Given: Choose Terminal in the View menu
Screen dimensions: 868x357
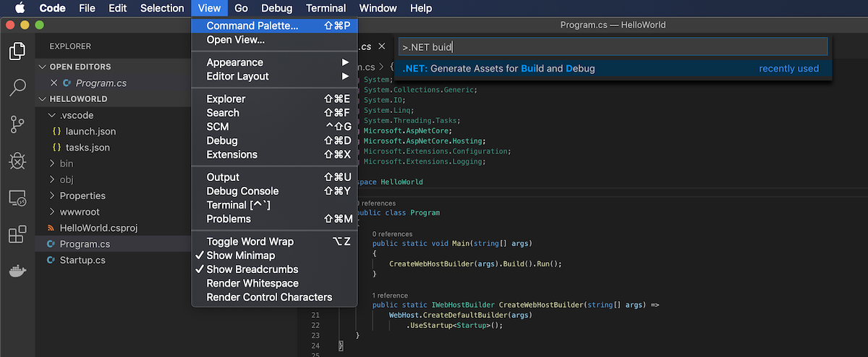Looking at the screenshot, I should coord(274,205).
